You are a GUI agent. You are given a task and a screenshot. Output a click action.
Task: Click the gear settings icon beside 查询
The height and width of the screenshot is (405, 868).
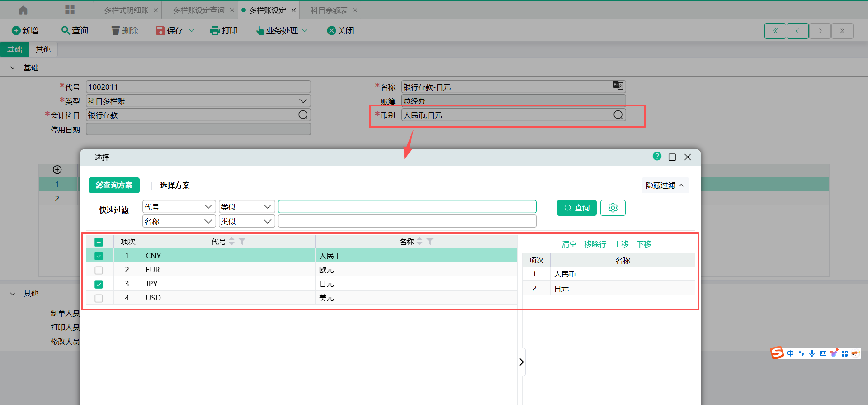click(x=613, y=208)
